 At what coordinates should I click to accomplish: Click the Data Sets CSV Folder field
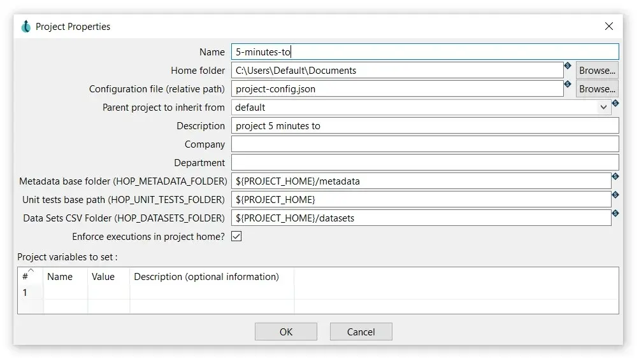421,218
